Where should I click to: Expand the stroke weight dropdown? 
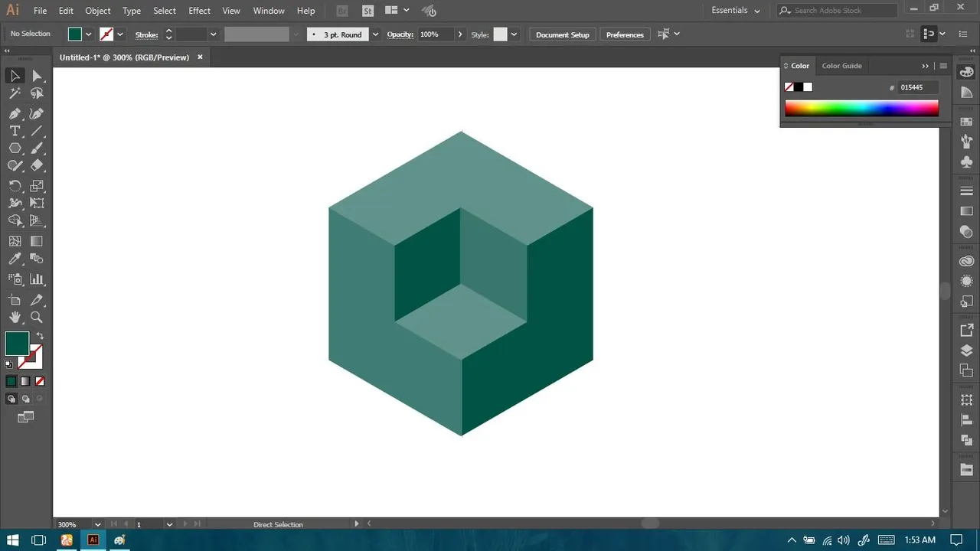(213, 34)
